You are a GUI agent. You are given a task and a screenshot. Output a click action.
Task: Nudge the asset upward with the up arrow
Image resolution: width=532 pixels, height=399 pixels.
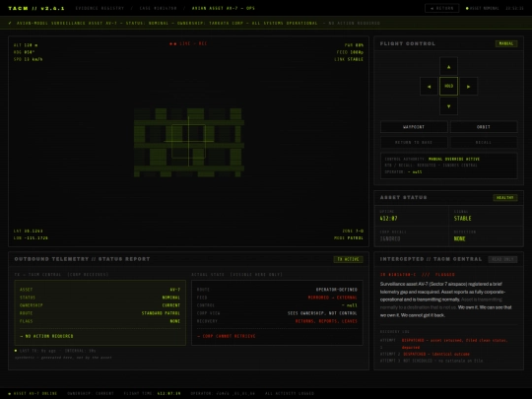point(448,66)
